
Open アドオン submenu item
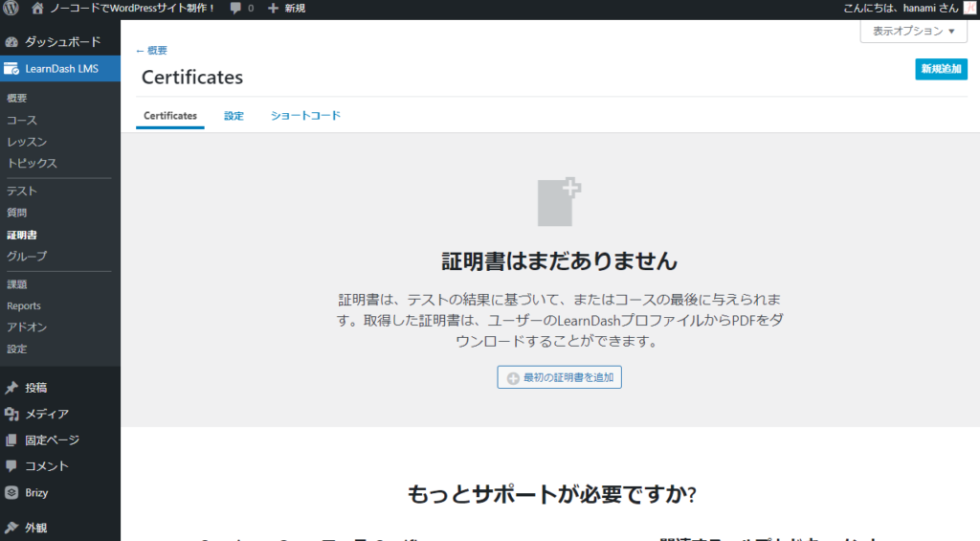pyautogui.click(x=27, y=327)
